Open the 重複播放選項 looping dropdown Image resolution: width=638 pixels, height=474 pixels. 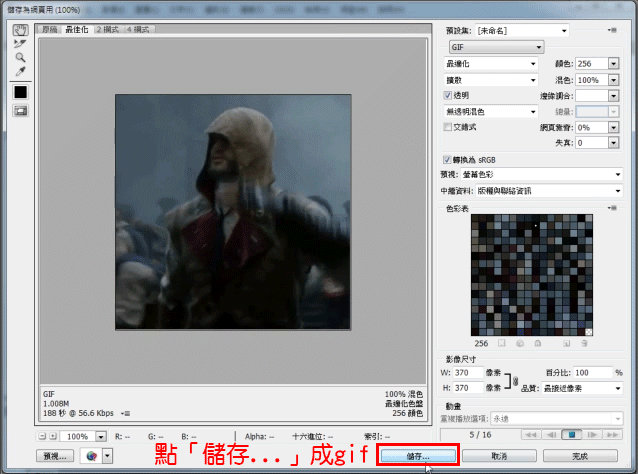pos(556,418)
